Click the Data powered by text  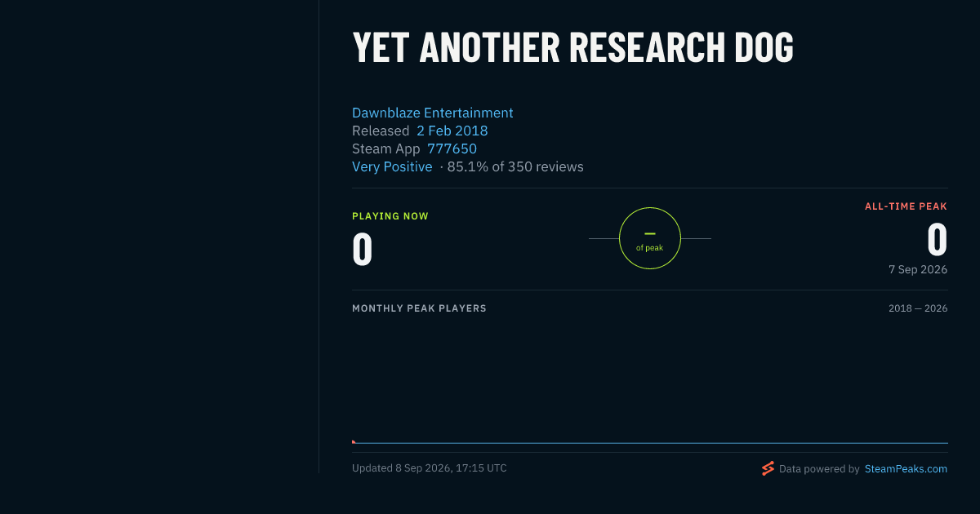tap(819, 469)
